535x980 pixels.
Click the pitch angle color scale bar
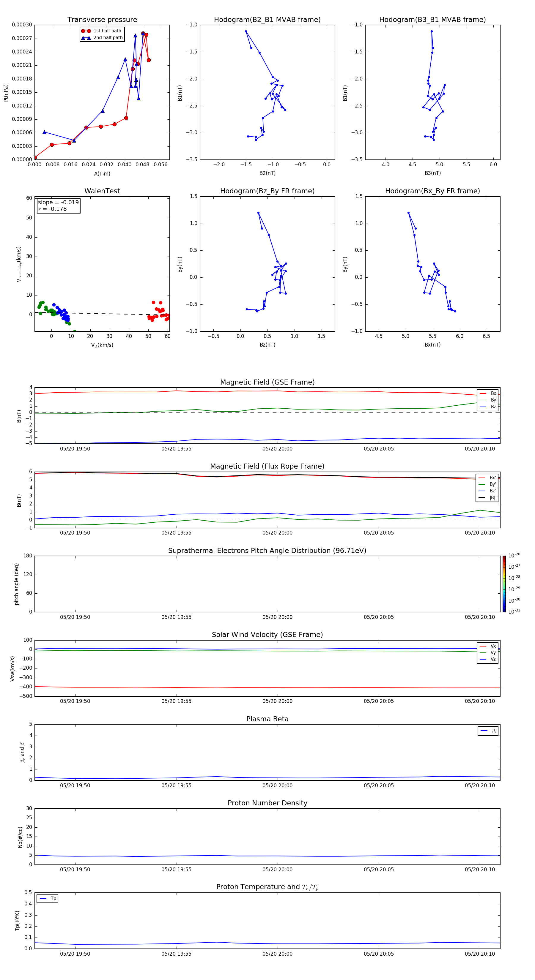[504, 584]
